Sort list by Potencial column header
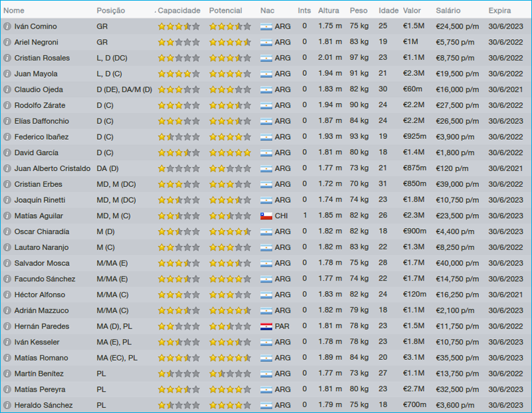The image size is (532, 413). pyautogui.click(x=225, y=11)
